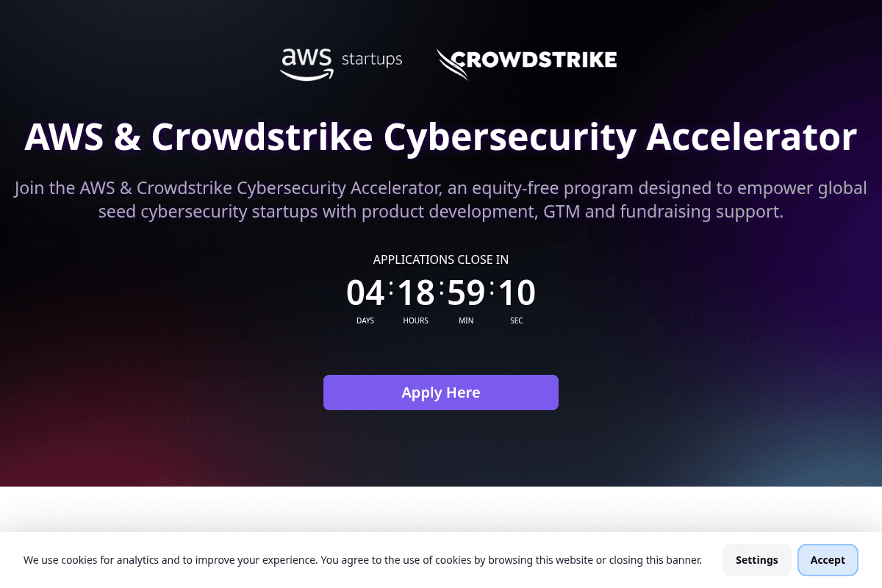Accept the cookie policy

828,559
